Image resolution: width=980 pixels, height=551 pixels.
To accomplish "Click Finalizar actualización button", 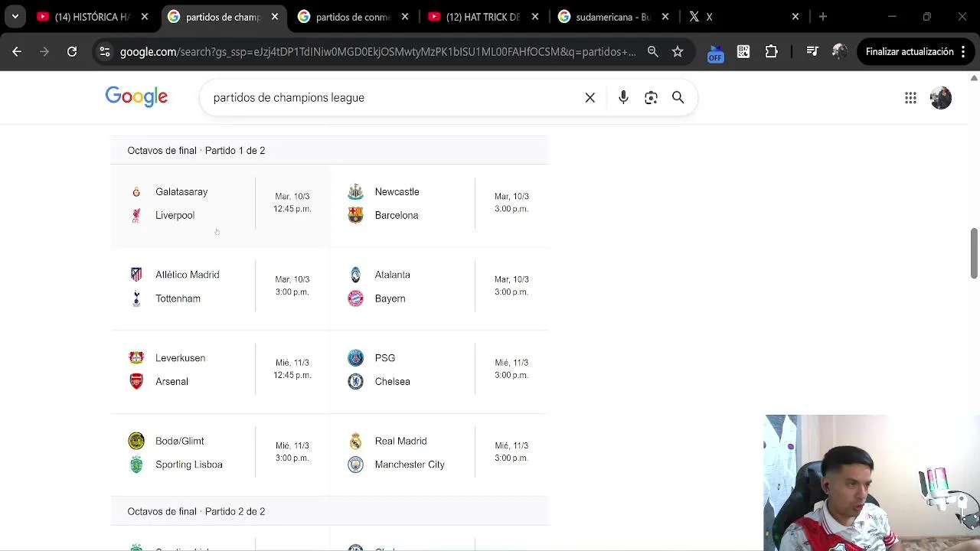I will tap(910, 52).
